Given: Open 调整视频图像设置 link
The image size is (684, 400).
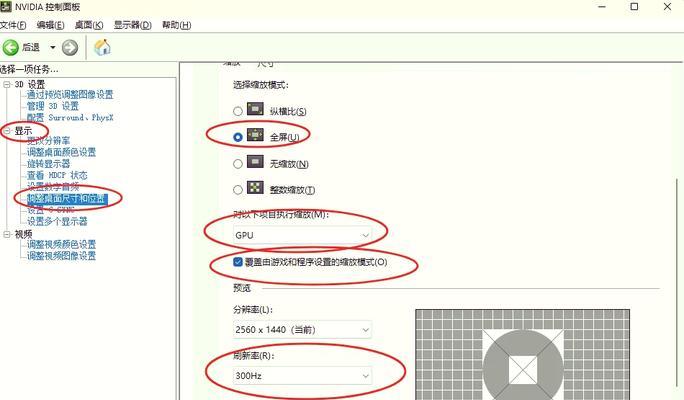Looking at the screenshot, I should pyautogui.click(x=61, y=256).
